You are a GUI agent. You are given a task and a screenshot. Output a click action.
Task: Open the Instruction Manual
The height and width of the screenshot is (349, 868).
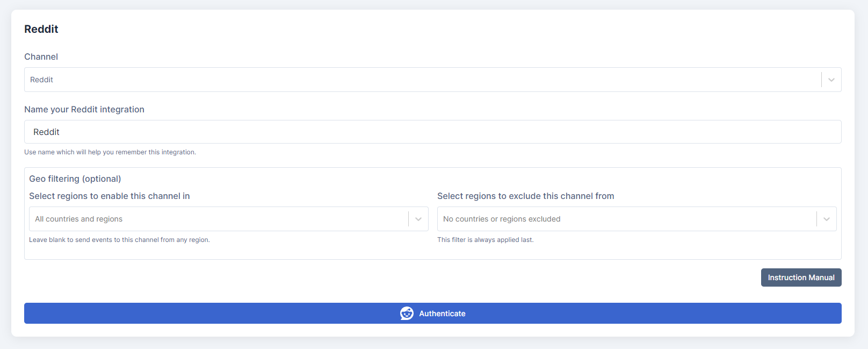tap(801, 277)
